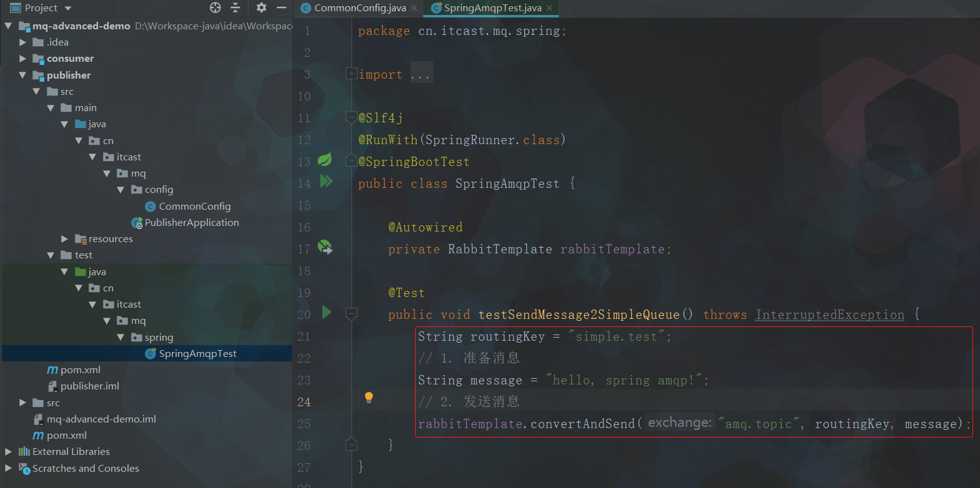
Task: Click the Project panel title icon
Action: (x=16, y=8)
